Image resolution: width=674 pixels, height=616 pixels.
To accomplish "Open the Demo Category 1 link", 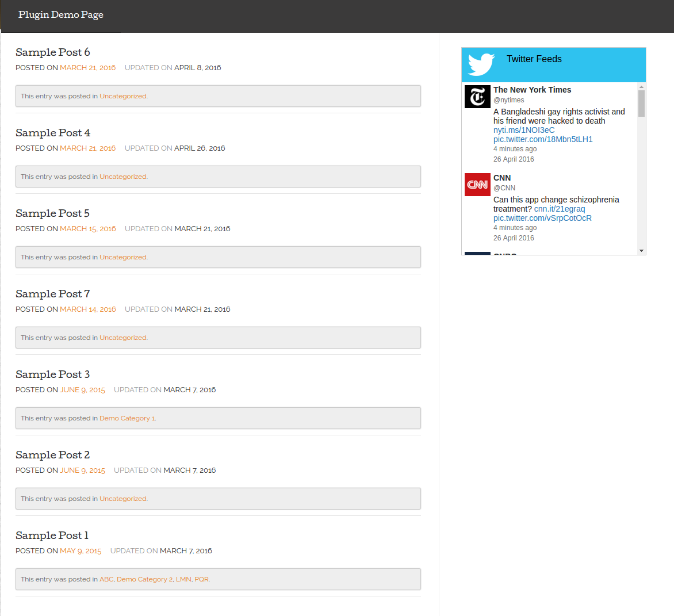I will click(127, 418).
